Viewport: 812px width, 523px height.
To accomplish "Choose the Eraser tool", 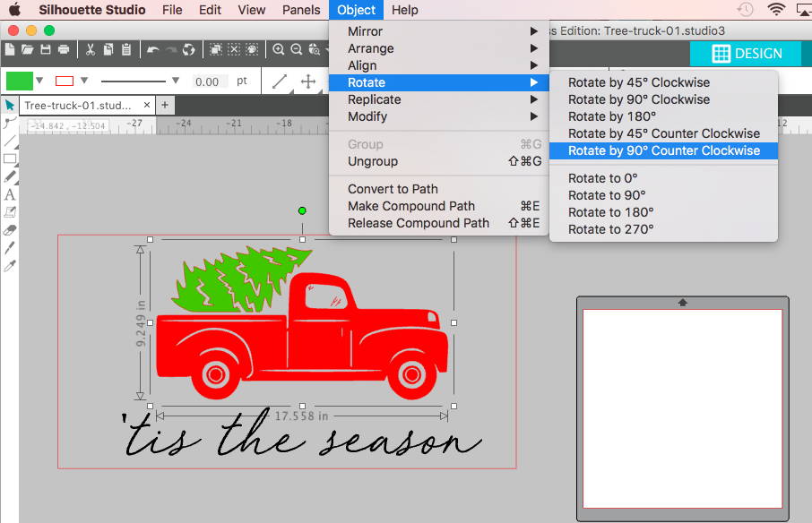I will 10,230.
